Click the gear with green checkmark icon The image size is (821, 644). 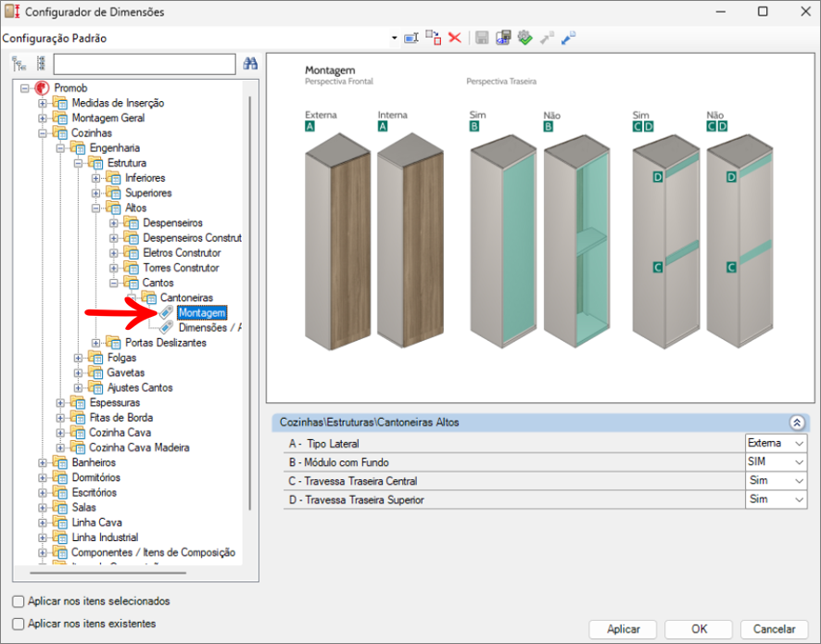524,38
